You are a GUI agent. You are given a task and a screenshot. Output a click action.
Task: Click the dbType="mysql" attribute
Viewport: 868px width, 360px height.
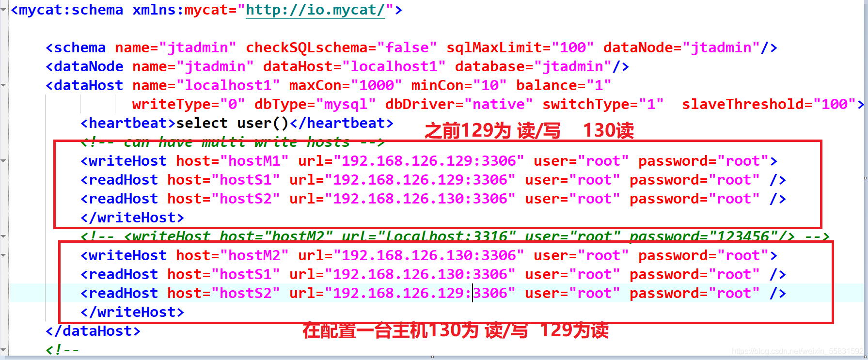pos(315,104)
